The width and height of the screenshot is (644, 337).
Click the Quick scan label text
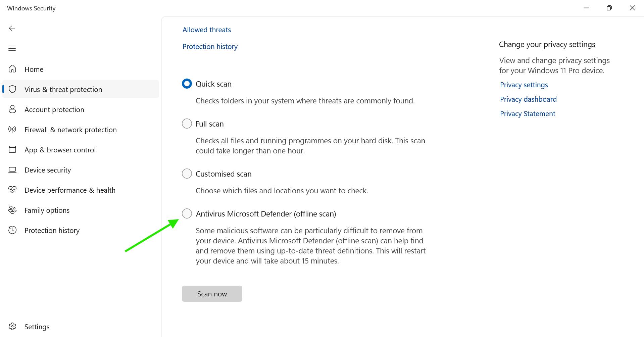(213, 84)
